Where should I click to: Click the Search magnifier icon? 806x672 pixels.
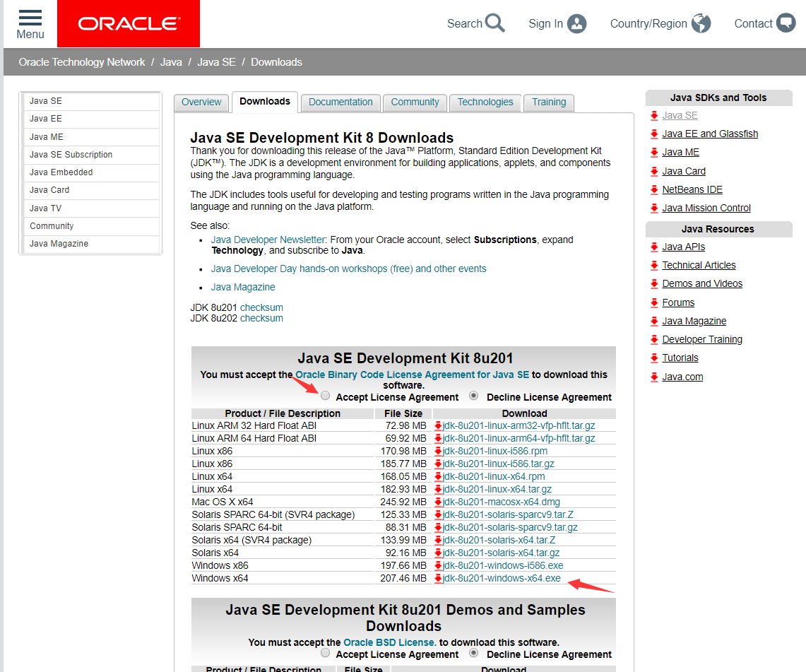click(x=495, y=23)
